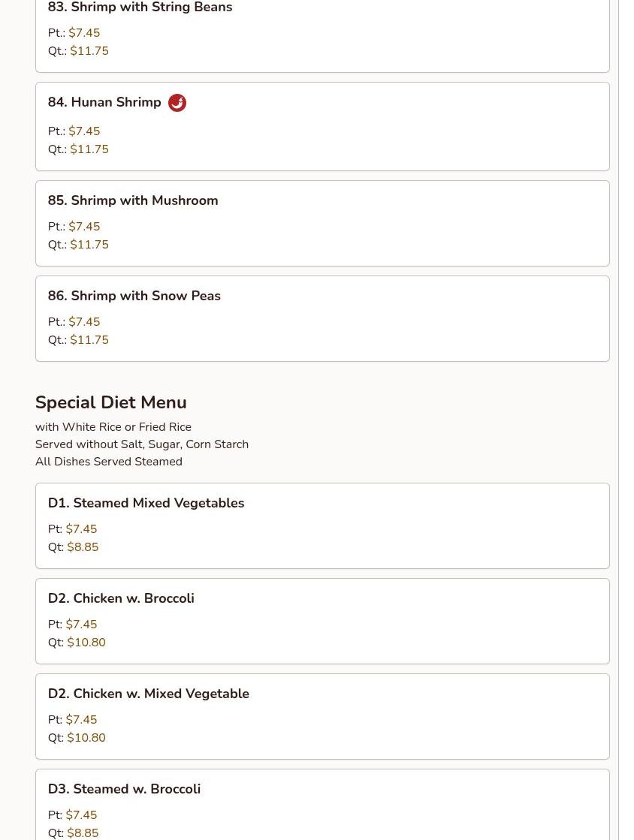Viewport: 634px width, 840px height.
Task: Select D3. Steamed w. Broccoli dish
Action: point(322,805)
